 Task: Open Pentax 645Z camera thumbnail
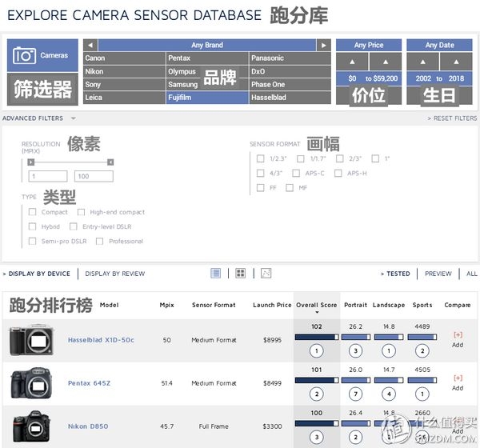31,383
